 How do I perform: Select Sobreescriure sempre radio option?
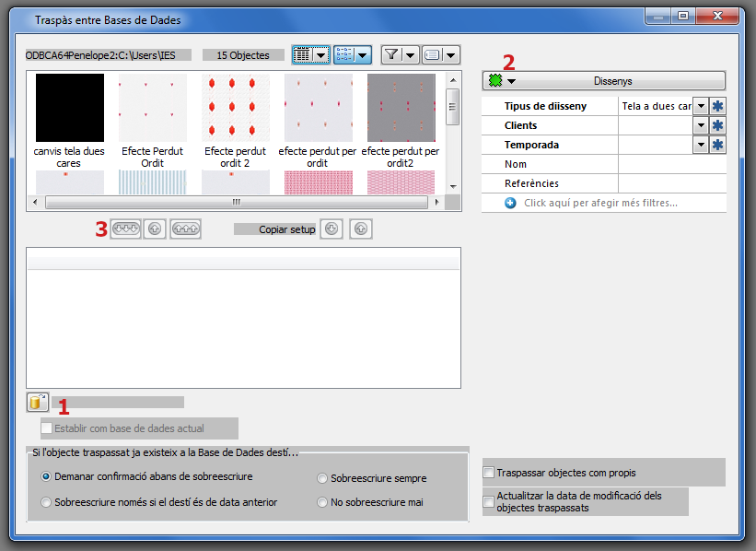[x=322, y=478]
